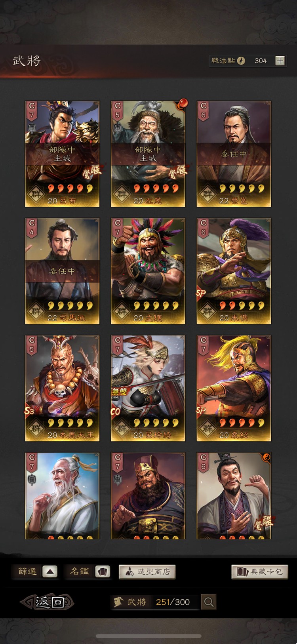Expand the 篩選 filter arrow

pos(50,572)
